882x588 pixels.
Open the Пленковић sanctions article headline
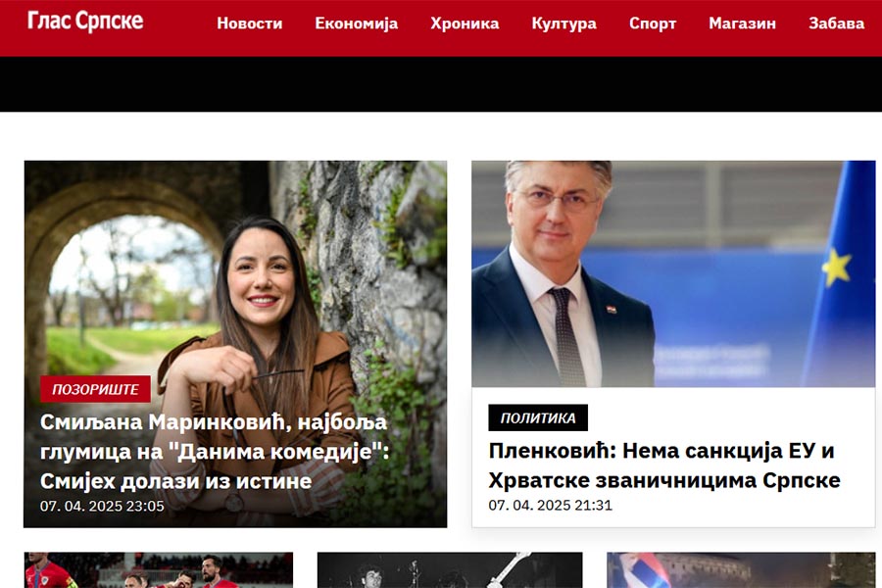[664, 465]
